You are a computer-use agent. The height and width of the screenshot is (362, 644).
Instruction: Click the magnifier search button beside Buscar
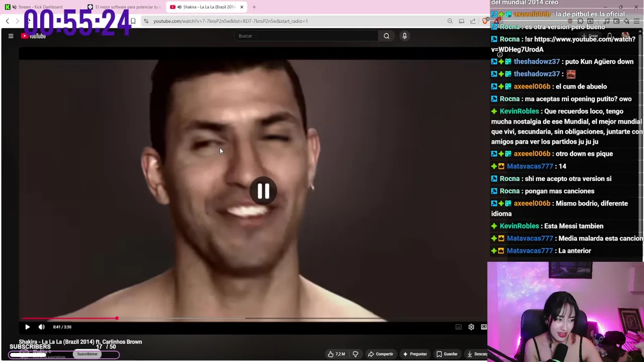coord(386,36)
